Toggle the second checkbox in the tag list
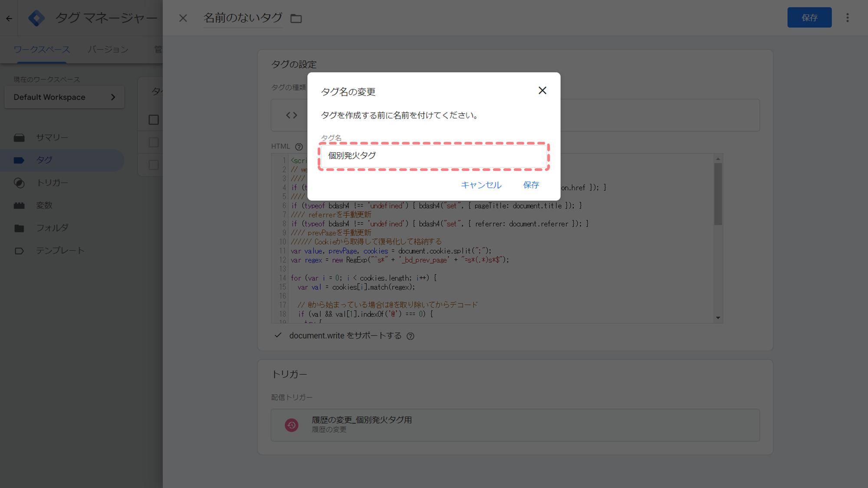The width and height of the screenshot is (868, 488). [x=154, y=142]
